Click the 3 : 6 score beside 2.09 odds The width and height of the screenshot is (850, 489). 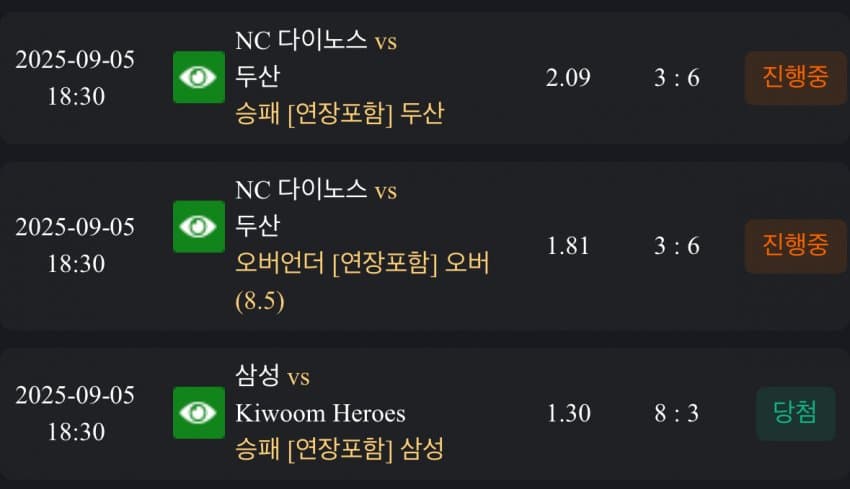pos(677,78)
